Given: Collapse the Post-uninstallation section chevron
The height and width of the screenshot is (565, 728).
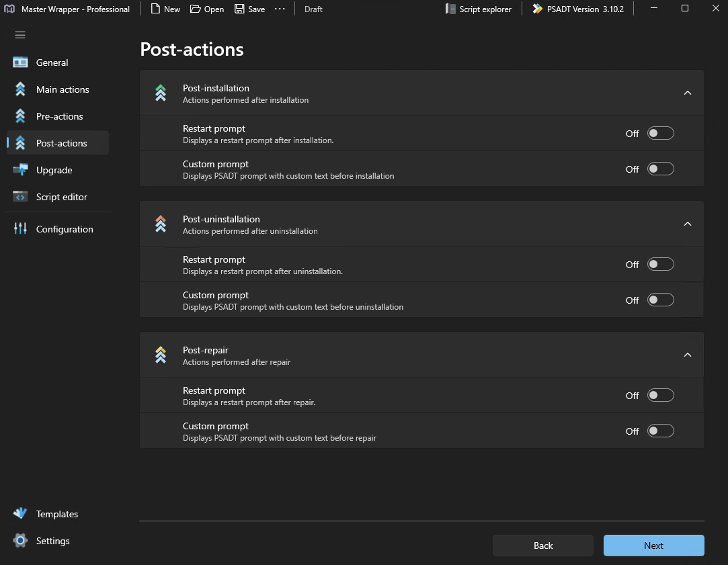Looking at the screenshot, I should tap(688, 224).
